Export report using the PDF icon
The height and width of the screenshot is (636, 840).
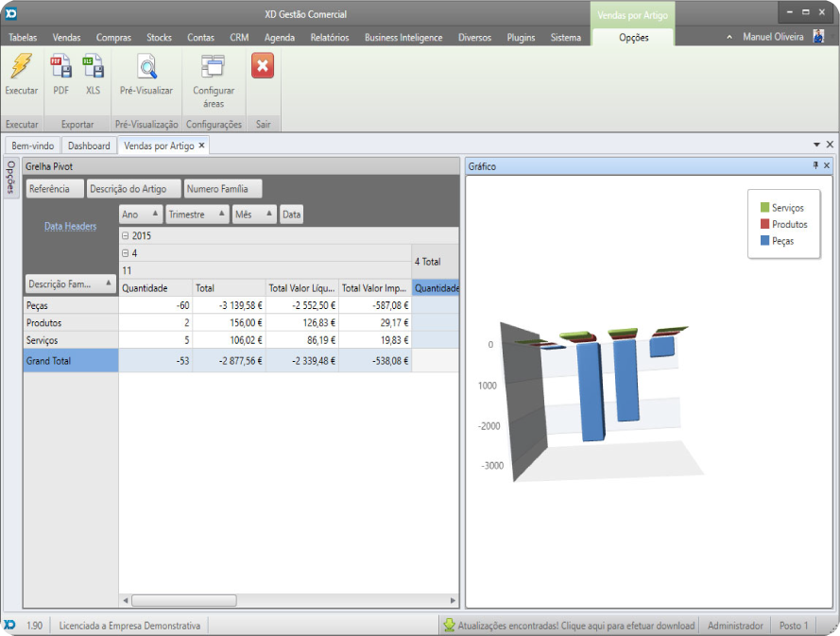pos(61,66)
